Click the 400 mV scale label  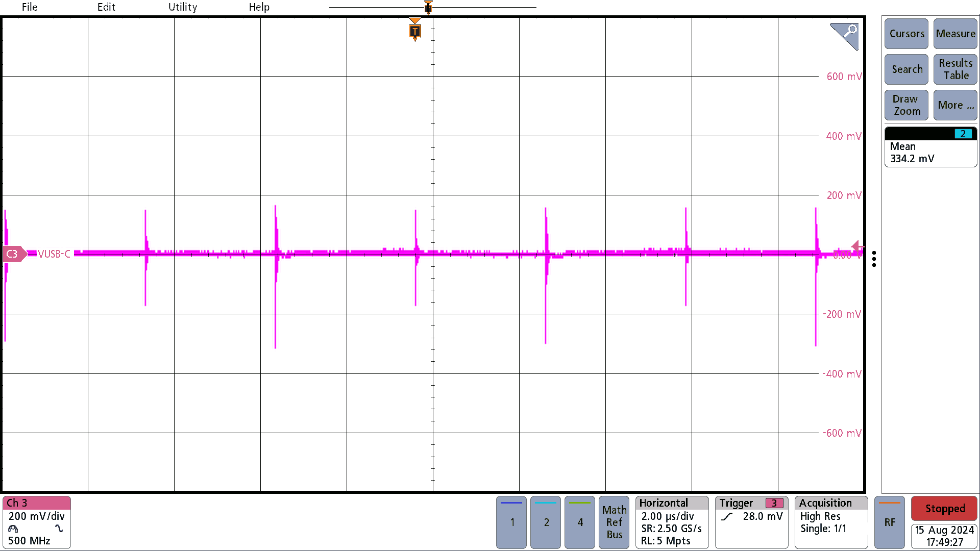[844, 136]
